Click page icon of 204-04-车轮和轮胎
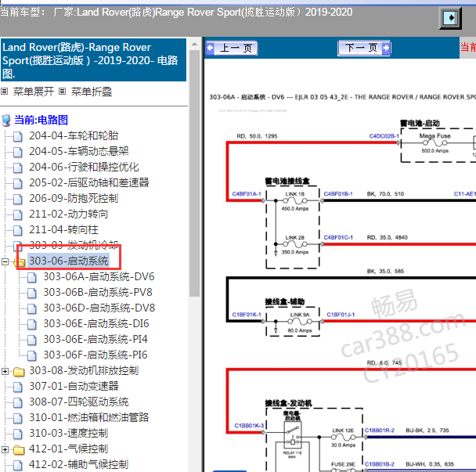This screenshot has width=476, height=472. tap(17, 136)
